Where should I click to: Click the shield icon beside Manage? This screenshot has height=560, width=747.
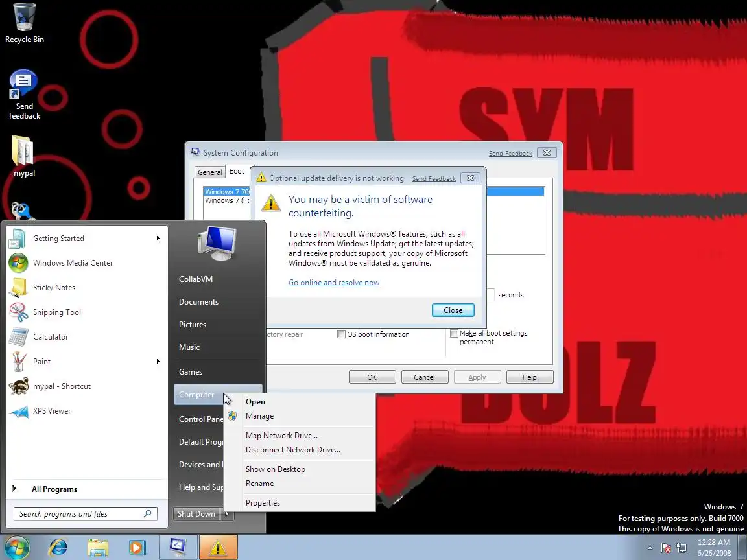pyautogui.click(x=232, y=416)
